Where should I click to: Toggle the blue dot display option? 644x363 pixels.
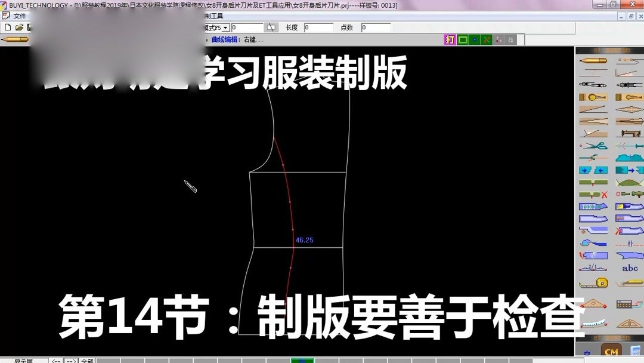click(x=475, y=39)
